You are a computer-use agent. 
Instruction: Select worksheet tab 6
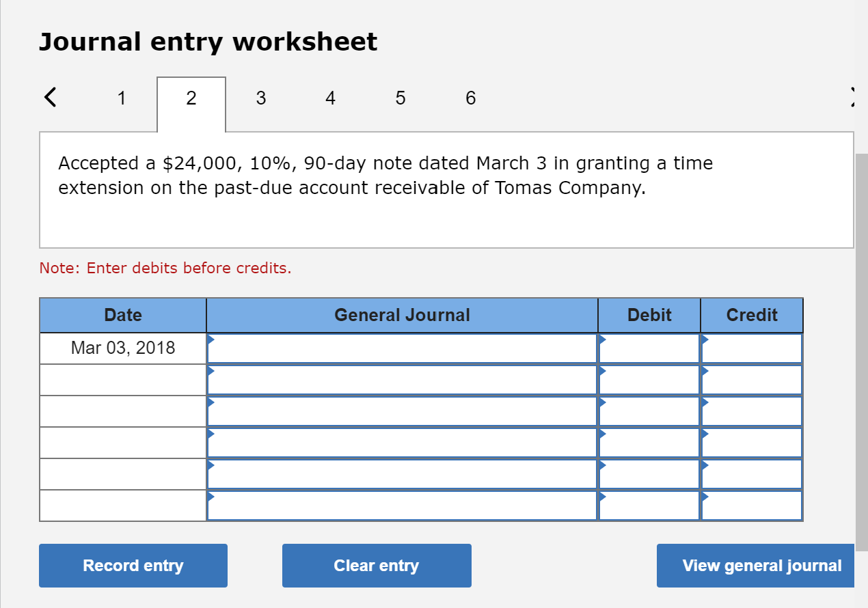(x=470, y=98)
